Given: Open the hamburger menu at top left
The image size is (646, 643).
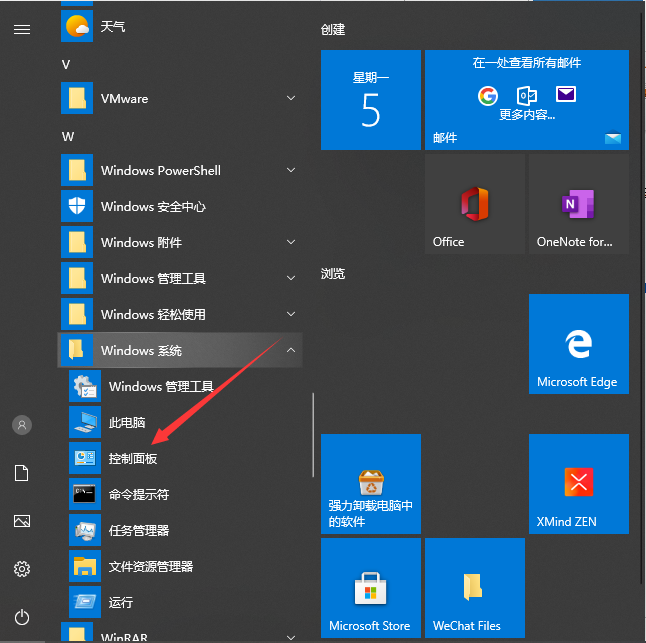Looking at the screenshot, I should [22, 29].
